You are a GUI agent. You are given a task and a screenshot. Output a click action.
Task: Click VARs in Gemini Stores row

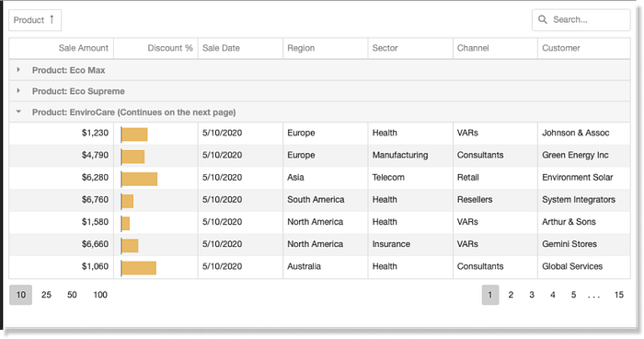(495, 244)
